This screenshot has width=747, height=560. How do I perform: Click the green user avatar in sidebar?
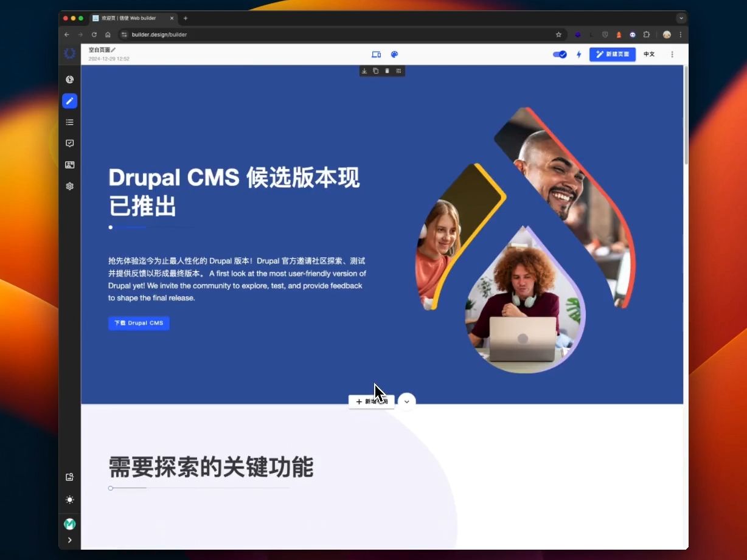point(70,524)
